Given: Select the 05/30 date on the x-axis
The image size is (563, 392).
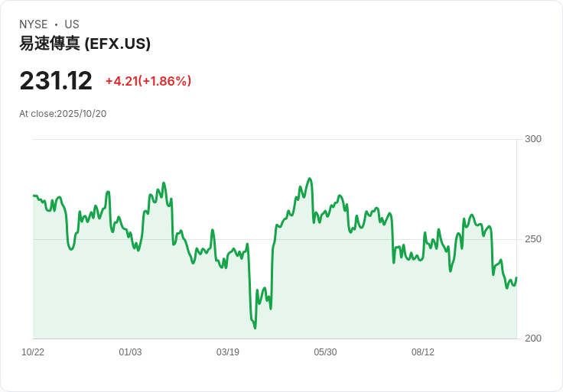Looking at the screenshot, I should 325,352.
